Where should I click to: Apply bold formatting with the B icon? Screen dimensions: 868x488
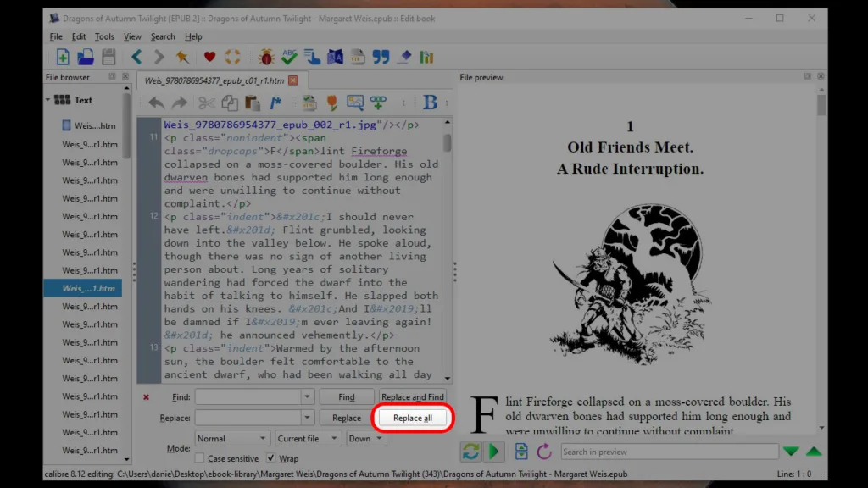click(x=430, y=103)
